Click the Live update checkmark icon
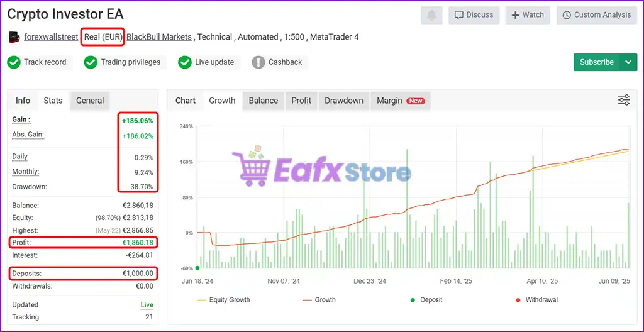The image size is (644, 332). (185, 62)
